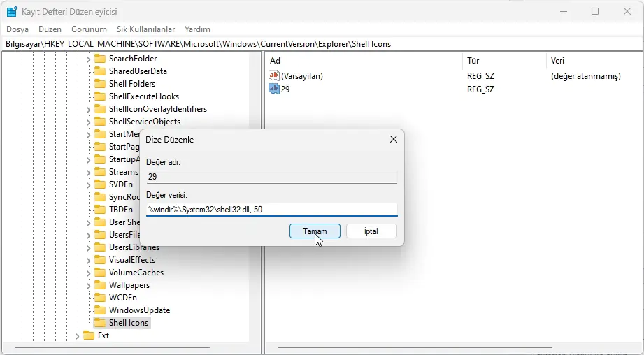Cancel with the İptal button
Viewport: 644px width, 355px height.
[x=371, y=231]
